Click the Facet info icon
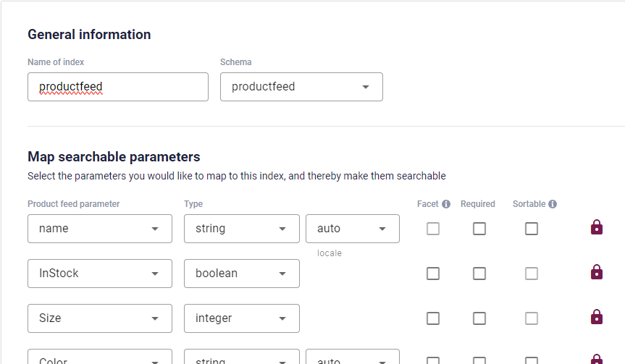Screen dimensions: 625x364 [x=446, y=204]
